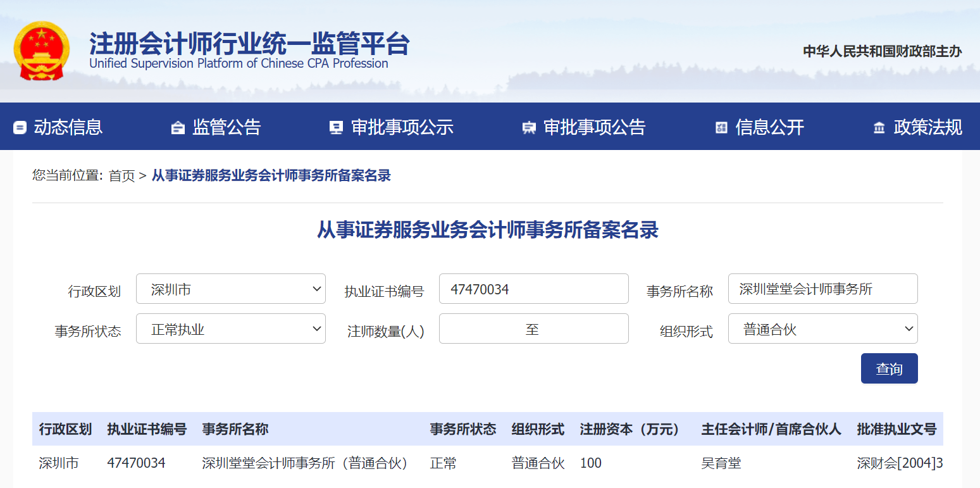Screen dimensions: 980x488
Task: Click the 审批事项公示 nav icon
Action: tap(336, 128)
